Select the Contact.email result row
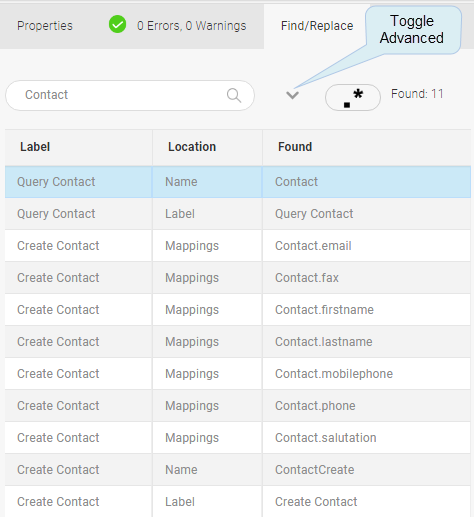Viewport: 474px width, 517px height. [x=238, y=246]
